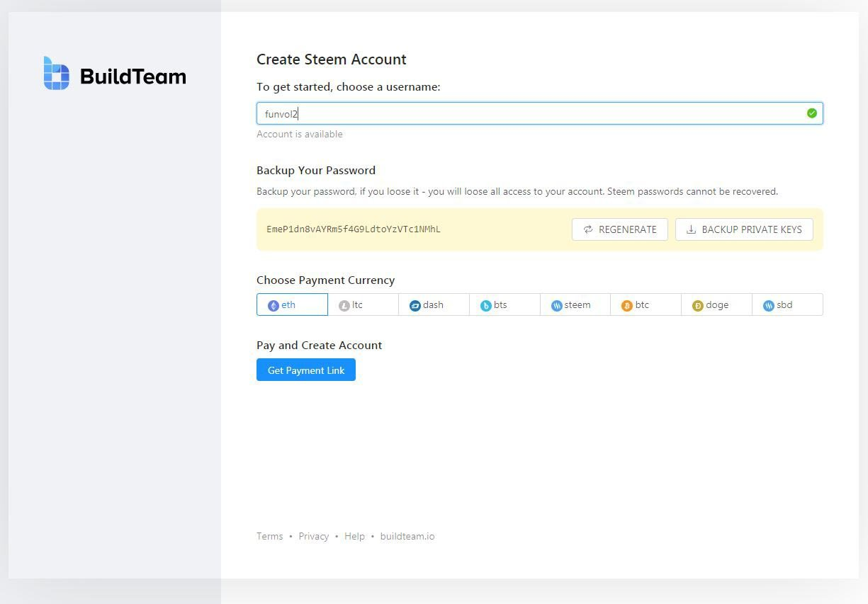
Task: Click the 'Backup Your Password' heading
Action: pos(316,170)
